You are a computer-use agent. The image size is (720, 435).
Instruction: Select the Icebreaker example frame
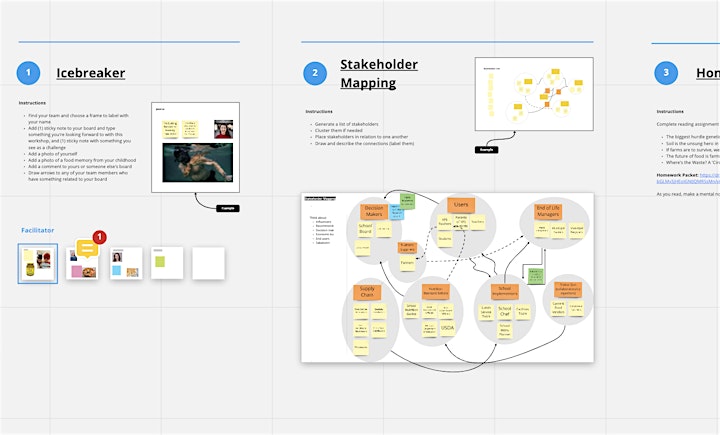pos(195,147)
